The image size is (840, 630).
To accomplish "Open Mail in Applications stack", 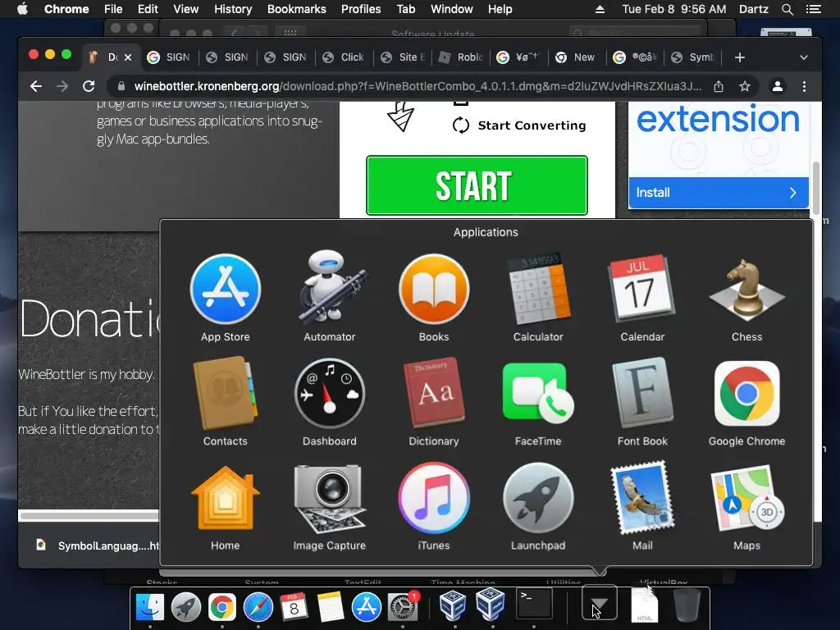I will 642,498.
